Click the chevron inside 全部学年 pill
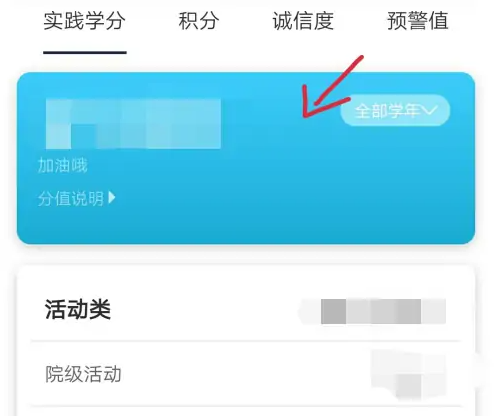The image size is (496, 416). click(x=429, y=110)
